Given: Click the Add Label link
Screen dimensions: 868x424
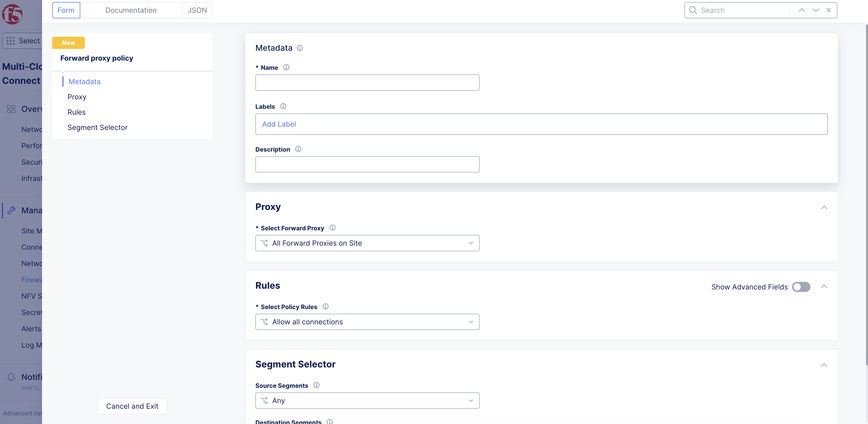Looking at the screenshot, I should pyautogui.click(x=279, y=124).
